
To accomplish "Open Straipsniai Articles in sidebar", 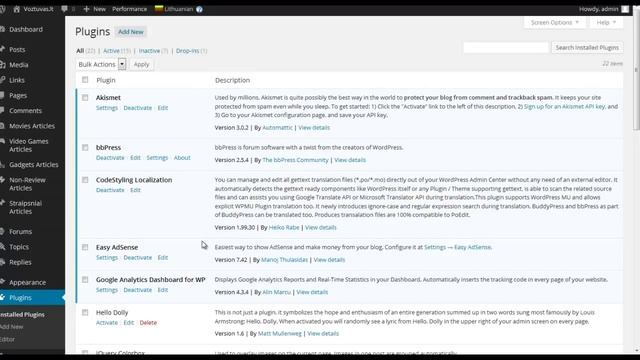I will coord(25,207).
